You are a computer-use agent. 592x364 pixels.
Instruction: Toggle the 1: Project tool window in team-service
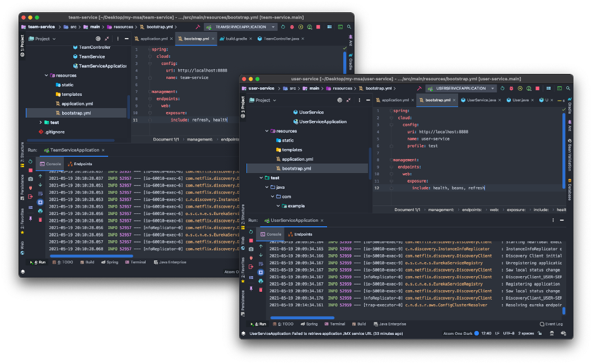tap(22, 46)
